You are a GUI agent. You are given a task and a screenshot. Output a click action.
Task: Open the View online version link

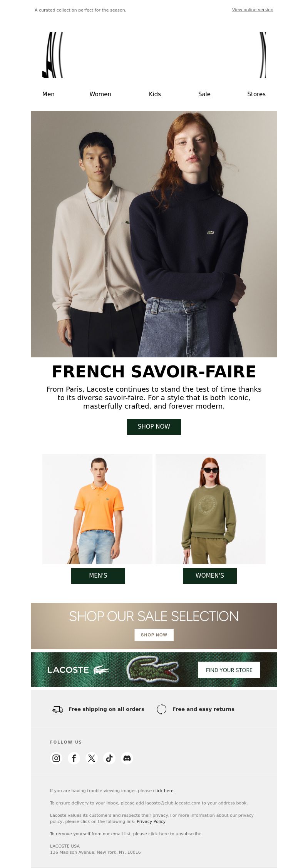point(253,10)
